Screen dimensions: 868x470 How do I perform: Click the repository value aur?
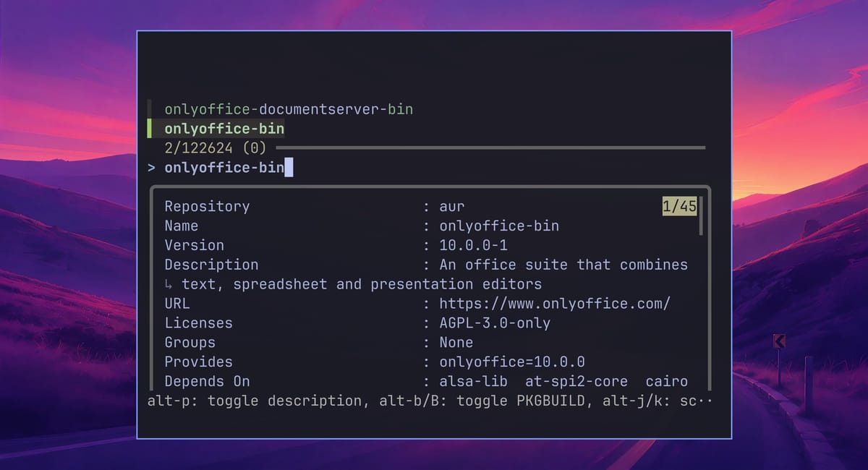pos(452,207)
